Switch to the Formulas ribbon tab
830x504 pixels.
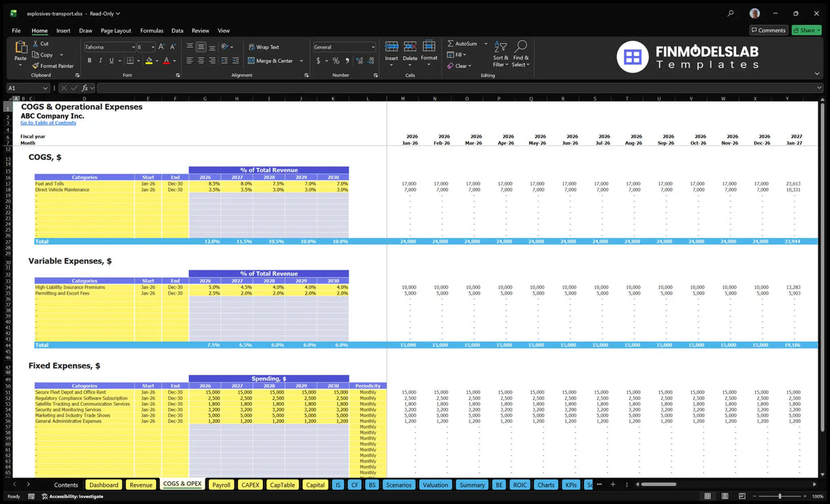pos(151,30)
